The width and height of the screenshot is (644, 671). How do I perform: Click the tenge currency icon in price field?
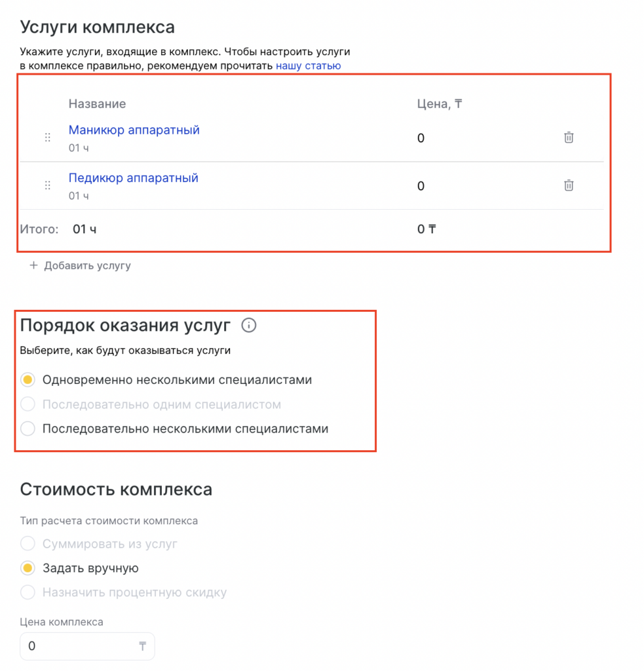[x=142, y=646]
